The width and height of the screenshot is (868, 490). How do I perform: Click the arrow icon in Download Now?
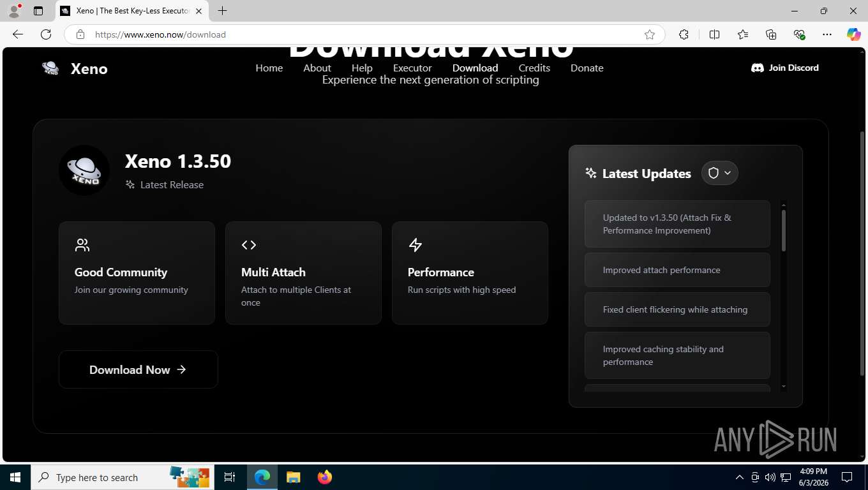coord(182,369)
